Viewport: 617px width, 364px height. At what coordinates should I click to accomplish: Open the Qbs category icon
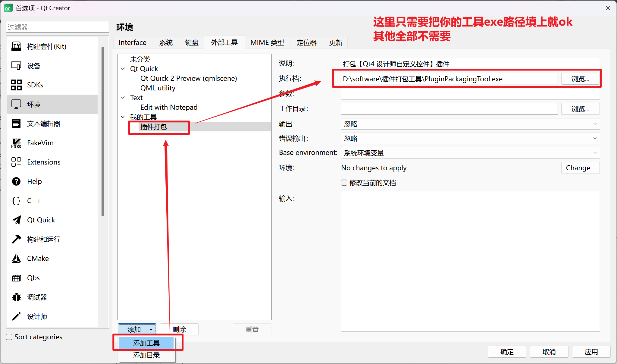point(16,278)
